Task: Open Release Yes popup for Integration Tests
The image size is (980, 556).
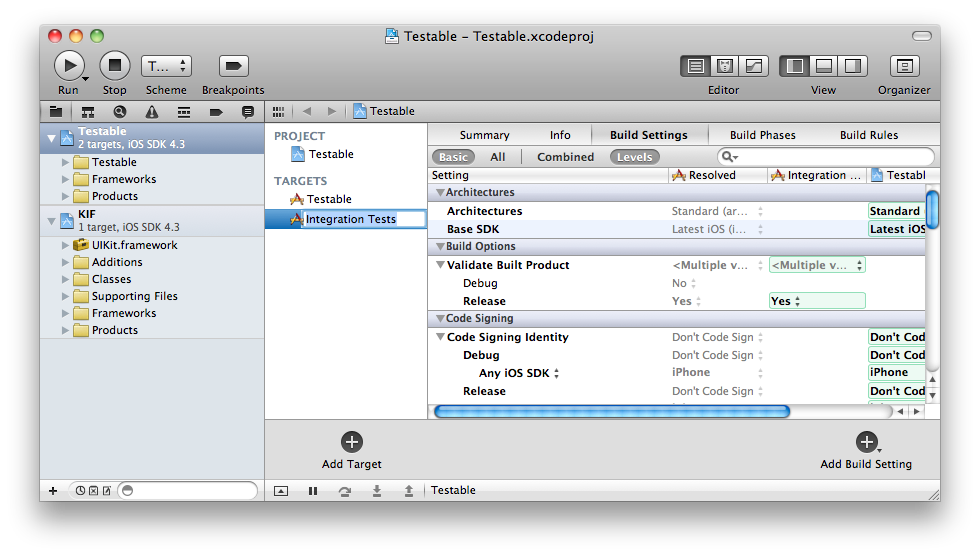Action: pyautogui.click(x=817, y=301)
